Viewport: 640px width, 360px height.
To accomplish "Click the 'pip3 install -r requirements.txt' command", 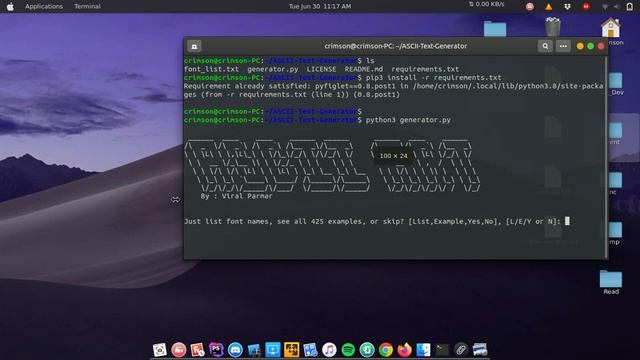I will point(433,78).
